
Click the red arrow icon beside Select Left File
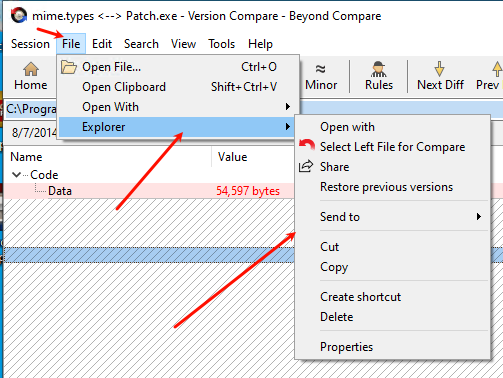(307, 145)
